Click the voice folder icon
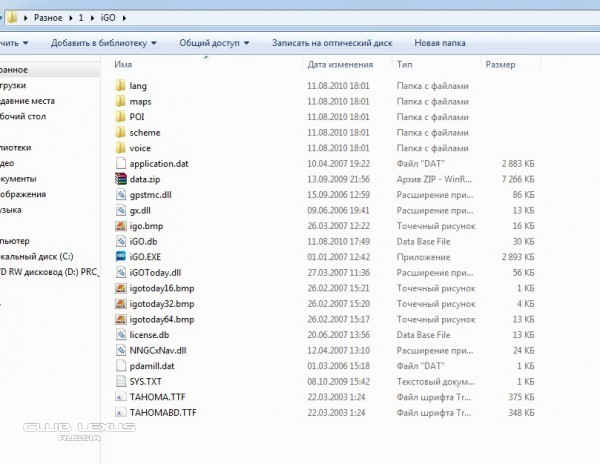This screenshot has height=464, width=600. (x=121, y=148)
